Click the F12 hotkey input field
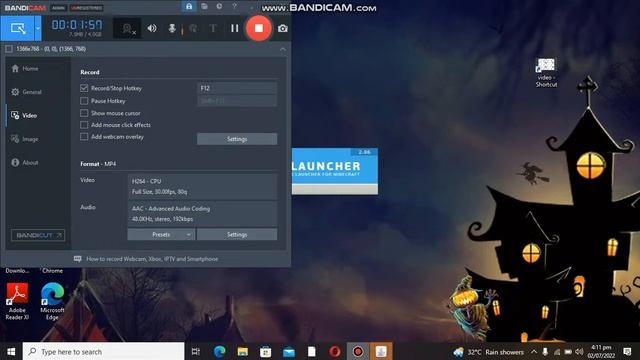The image size is (640, 360). [x=237, y=88]
